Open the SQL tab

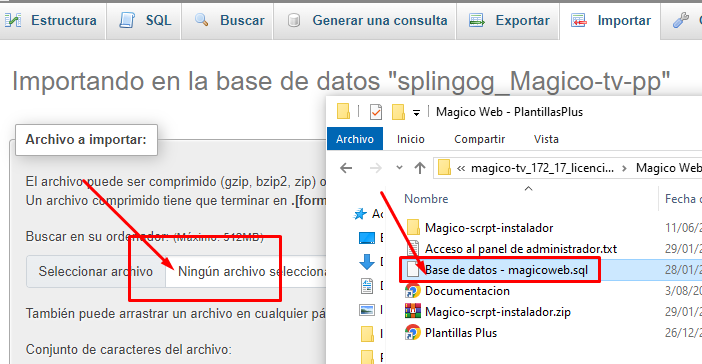pyautogui.click(x=144, y=21)
